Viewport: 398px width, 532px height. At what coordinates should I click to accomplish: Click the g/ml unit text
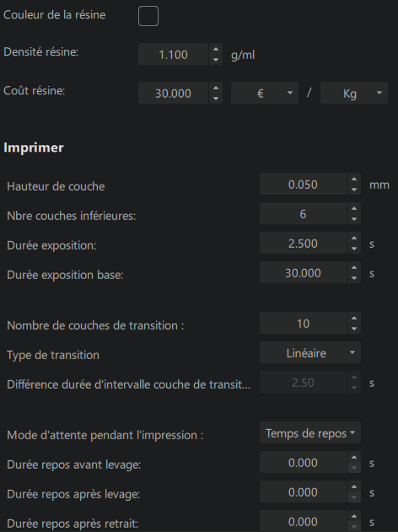coord(243,55)
